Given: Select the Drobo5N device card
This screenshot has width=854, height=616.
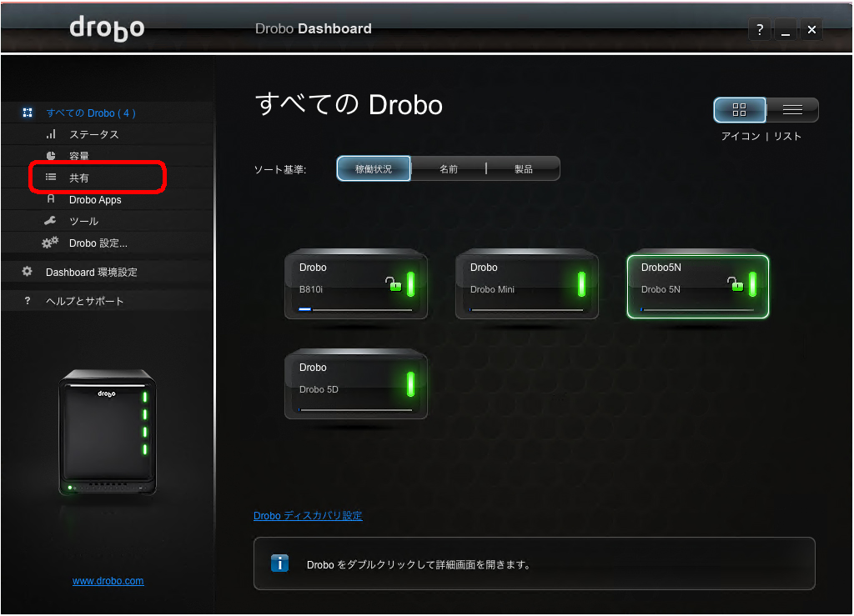Looking at the screenshot, I should 698,286.
